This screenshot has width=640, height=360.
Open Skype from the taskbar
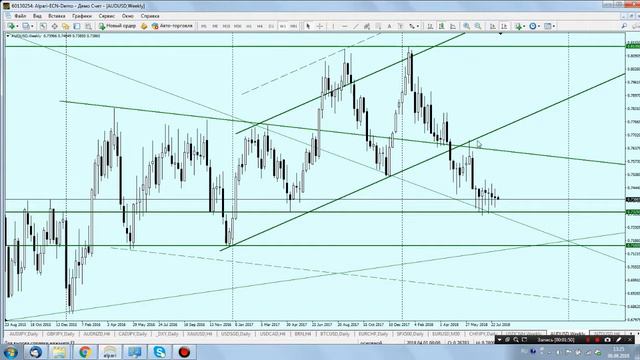159,352
